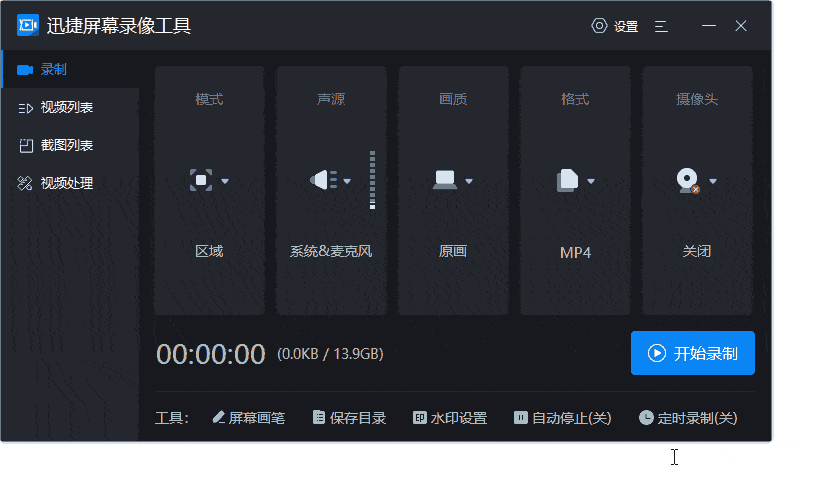
Task: Switch to 截图列表 screenshot list tab
Action: [66, 145]
